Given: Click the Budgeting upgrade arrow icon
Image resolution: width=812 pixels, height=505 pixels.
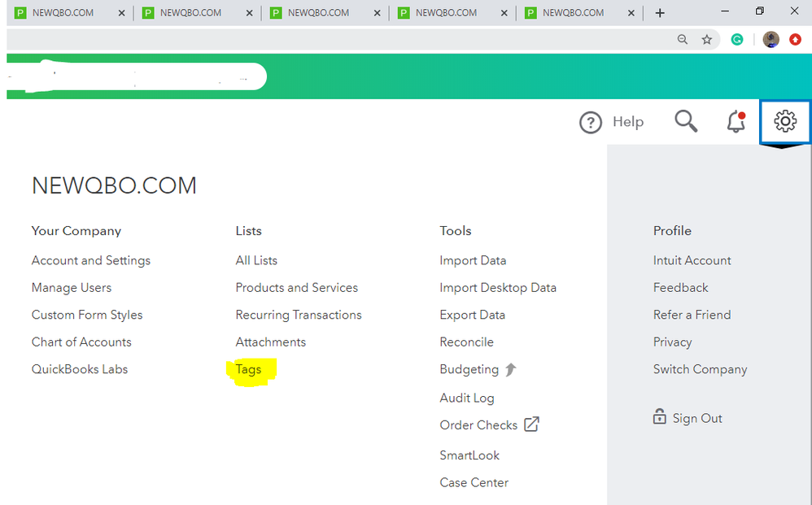Looking at the screenshot, I should [511, 369].
